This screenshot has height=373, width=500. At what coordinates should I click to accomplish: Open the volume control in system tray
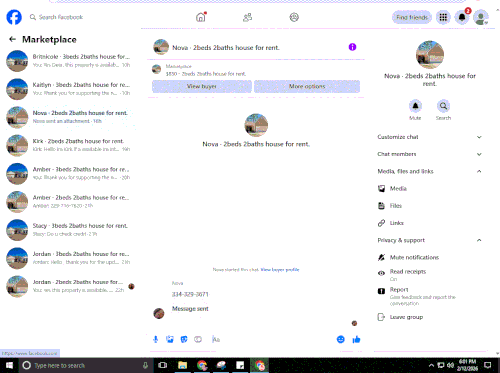coord(451,365)
